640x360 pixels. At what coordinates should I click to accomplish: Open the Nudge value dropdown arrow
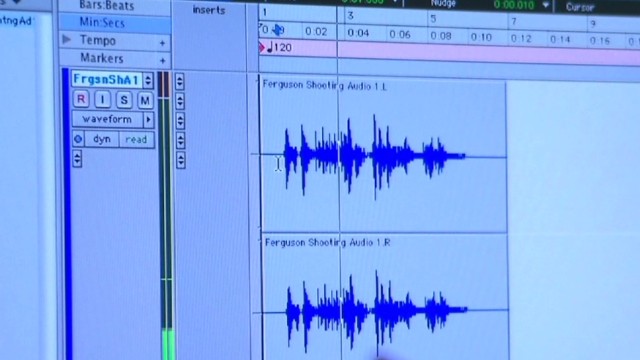point(546,5)
